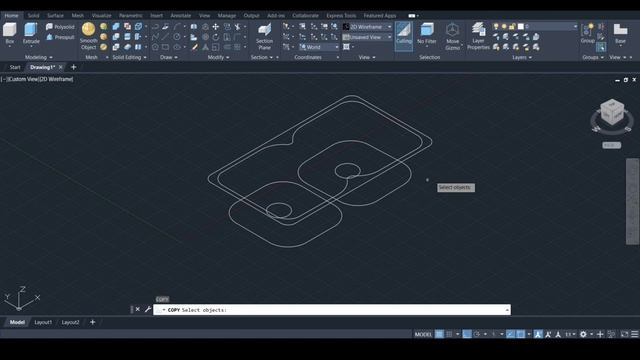Image resolution: width=640 pixels, height=360 pixels.
Task: Click the Base view tool
Action: pos(620,33)
